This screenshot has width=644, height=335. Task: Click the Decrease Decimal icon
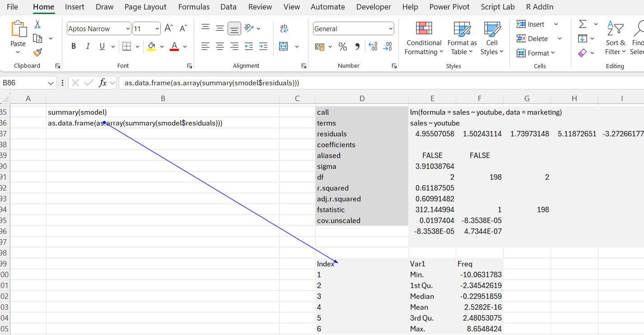[387, 47]
